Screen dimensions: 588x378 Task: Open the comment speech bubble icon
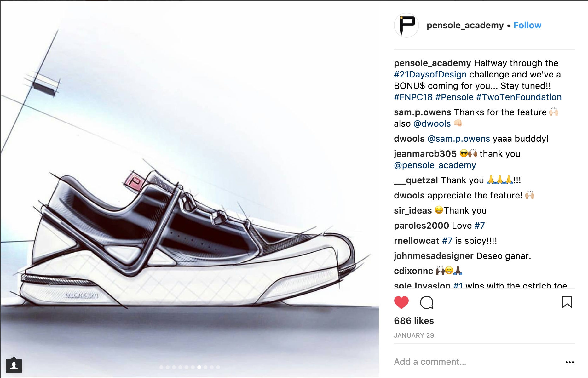pyautogui.click(x=427, y=302)
